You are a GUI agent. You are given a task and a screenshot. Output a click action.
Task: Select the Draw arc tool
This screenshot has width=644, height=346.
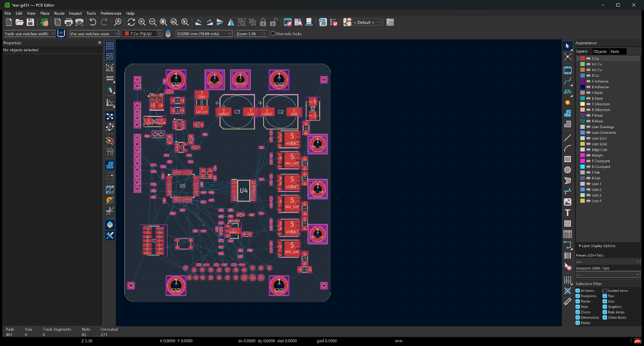[x=568, y=148]
